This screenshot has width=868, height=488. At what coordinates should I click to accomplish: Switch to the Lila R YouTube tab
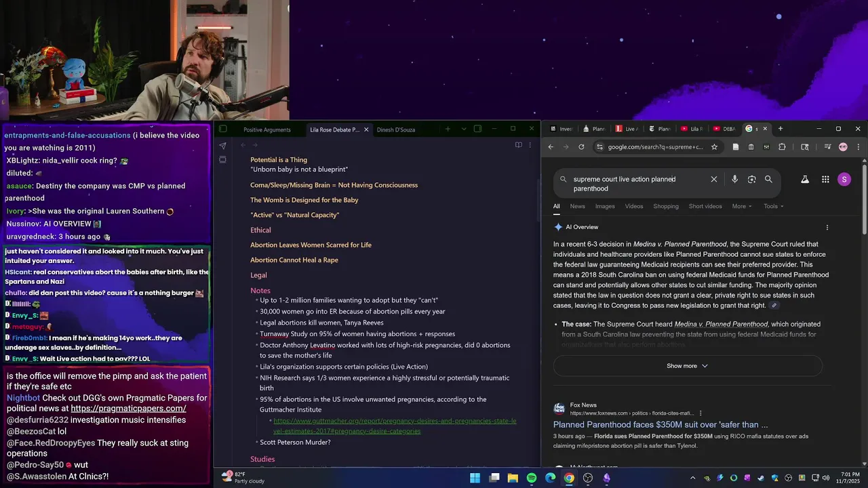(x=692, y=129)
